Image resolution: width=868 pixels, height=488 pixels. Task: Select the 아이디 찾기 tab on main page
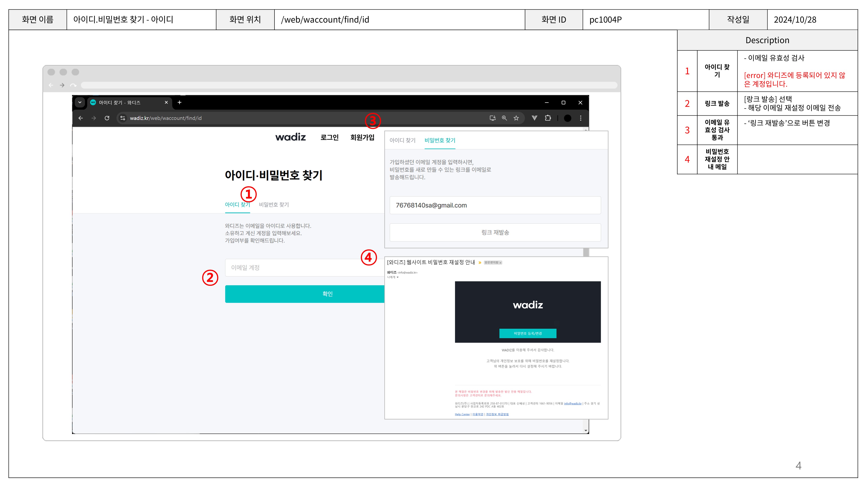[237, 205]
